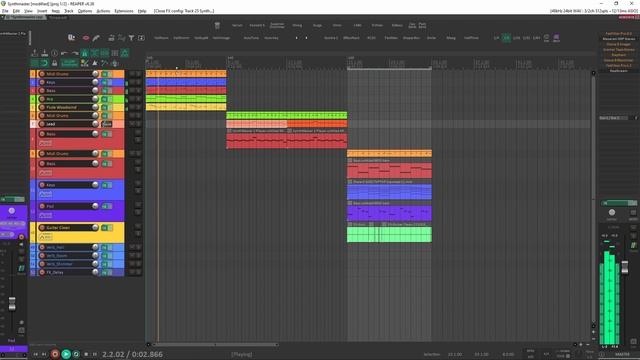Toggle the green loop arrow toolbar icon
640x360 pixels.
pyautogui.click(x=44, y=63)
